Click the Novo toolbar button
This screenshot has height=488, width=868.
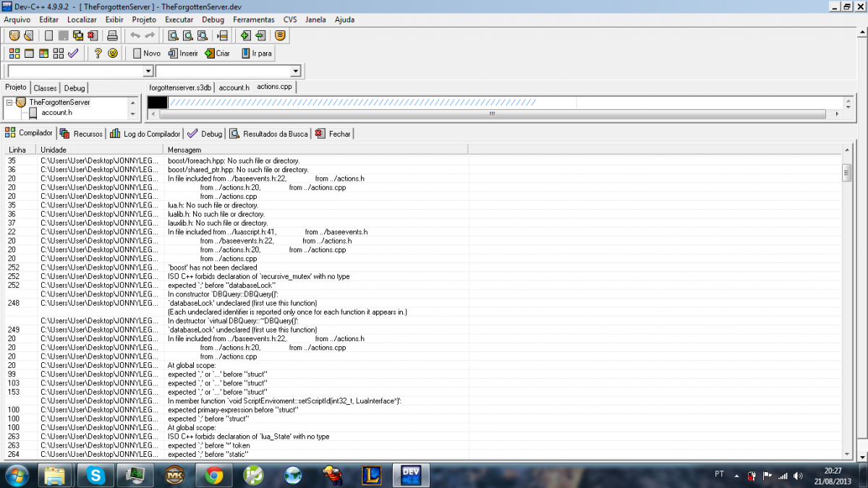[x=147, y=53]
